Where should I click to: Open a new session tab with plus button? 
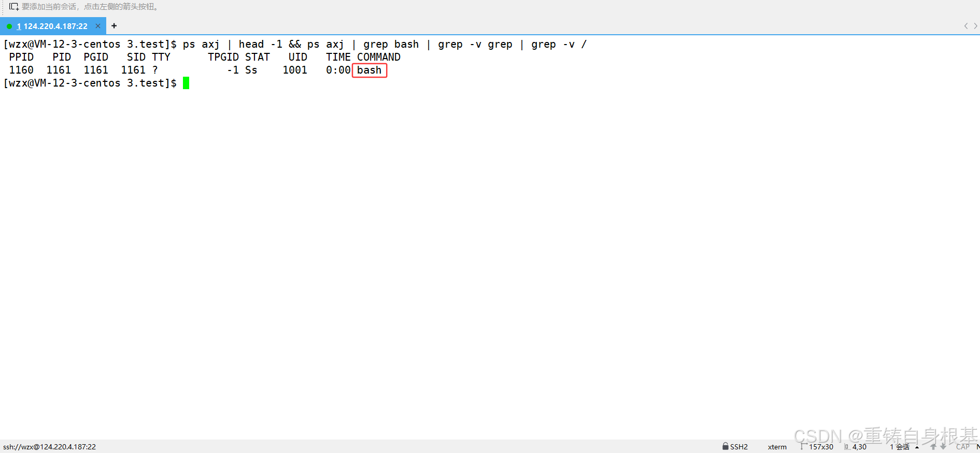point(114,26)
